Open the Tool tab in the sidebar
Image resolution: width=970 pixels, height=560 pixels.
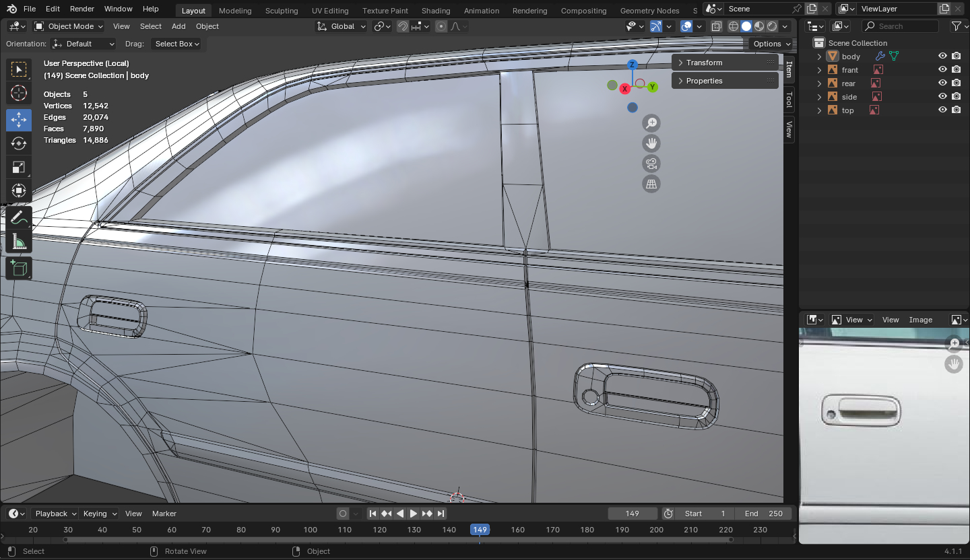coord(789,100)
